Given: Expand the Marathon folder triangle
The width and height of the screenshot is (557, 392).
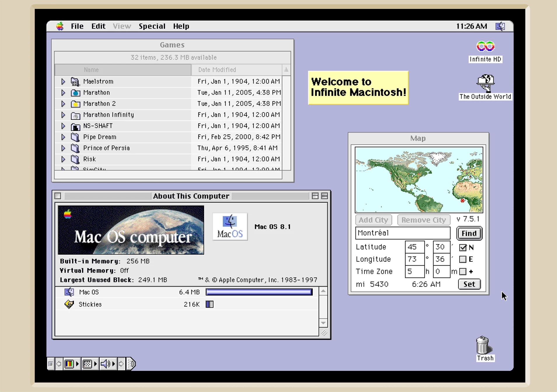Looking at the screenshot, I should coord(63,93).
